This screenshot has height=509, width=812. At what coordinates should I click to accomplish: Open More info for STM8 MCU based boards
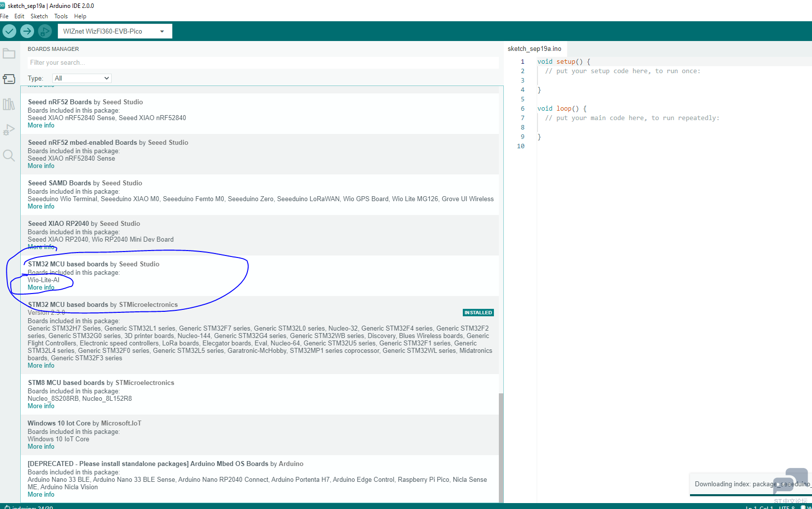(x=41, y=406)
